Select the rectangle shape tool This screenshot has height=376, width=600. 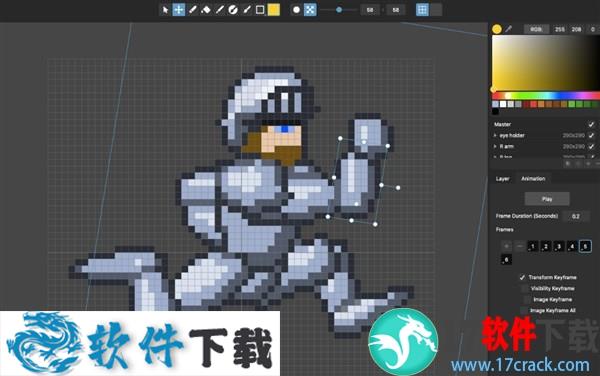[260, 10]
